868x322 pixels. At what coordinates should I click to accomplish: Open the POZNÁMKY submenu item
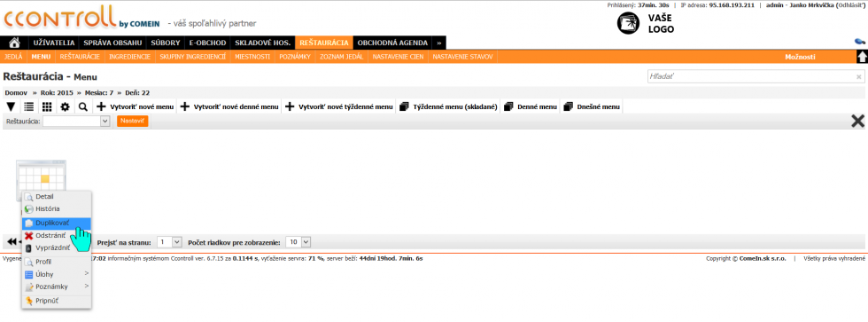(x=296, y=57)
